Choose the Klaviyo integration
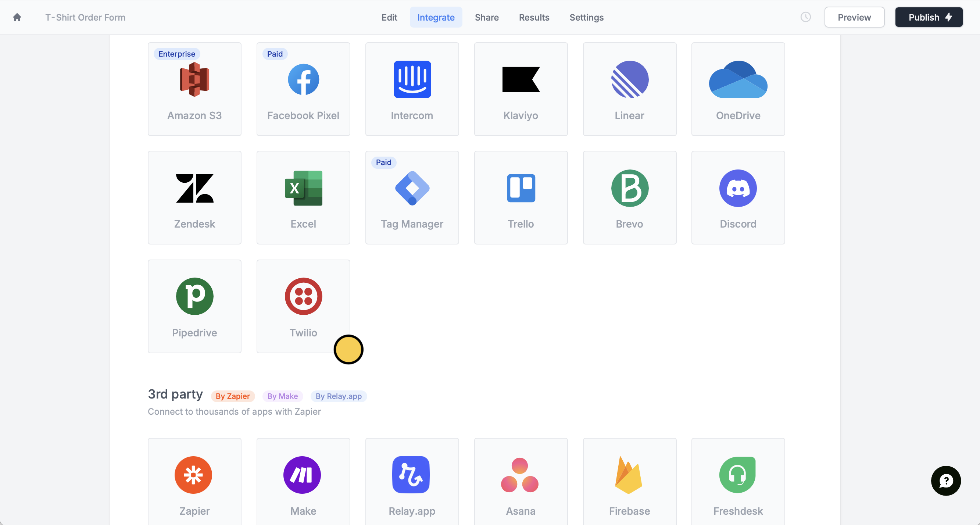The width and height of the screenshot is (980, 525). pyautogui.click(x=521, y=89)
